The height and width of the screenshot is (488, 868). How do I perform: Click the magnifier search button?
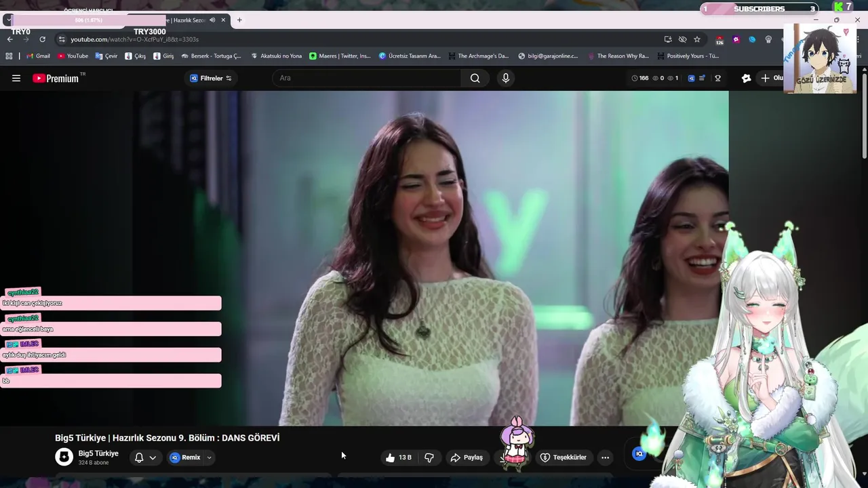[475, 78]
